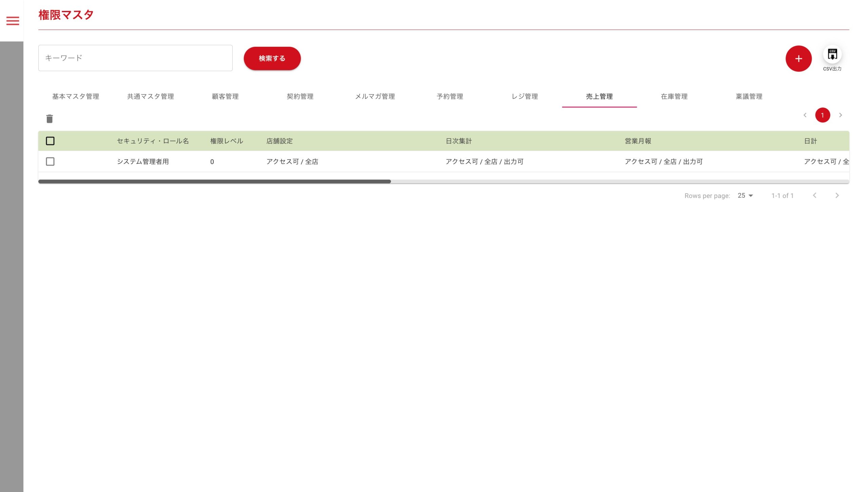Screen dimensions: 868x492
Task: Check the select-all header checkbox
Action: (x=50, y=141)
